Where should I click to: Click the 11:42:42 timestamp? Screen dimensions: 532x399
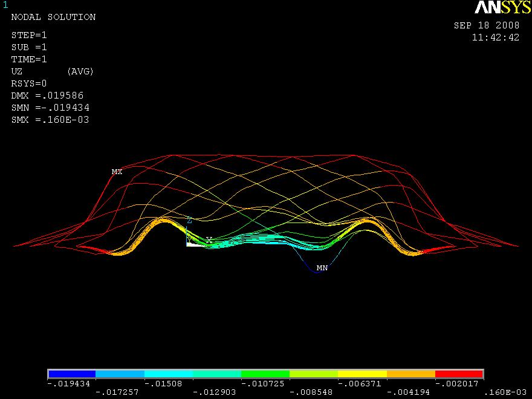[496, 37]
